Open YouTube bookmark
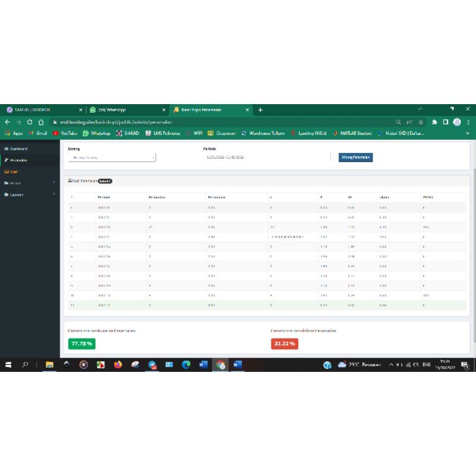The image size is (476, 476). click(65, 133)
